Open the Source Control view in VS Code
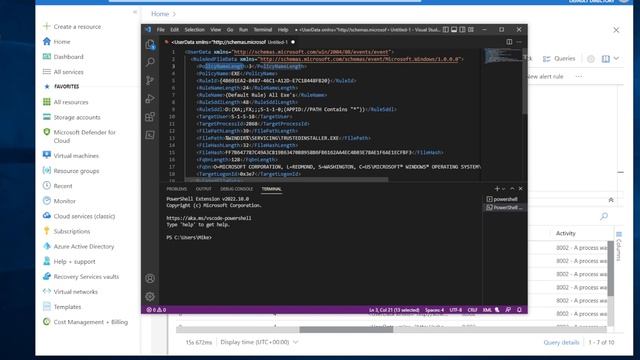640x360 pixels. 150,80
